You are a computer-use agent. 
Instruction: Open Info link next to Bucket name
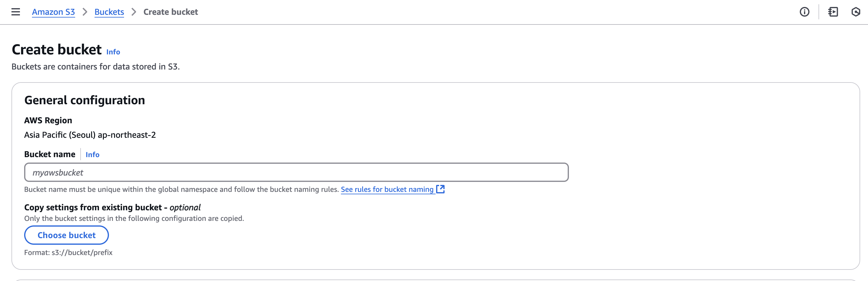pos(92,154)
